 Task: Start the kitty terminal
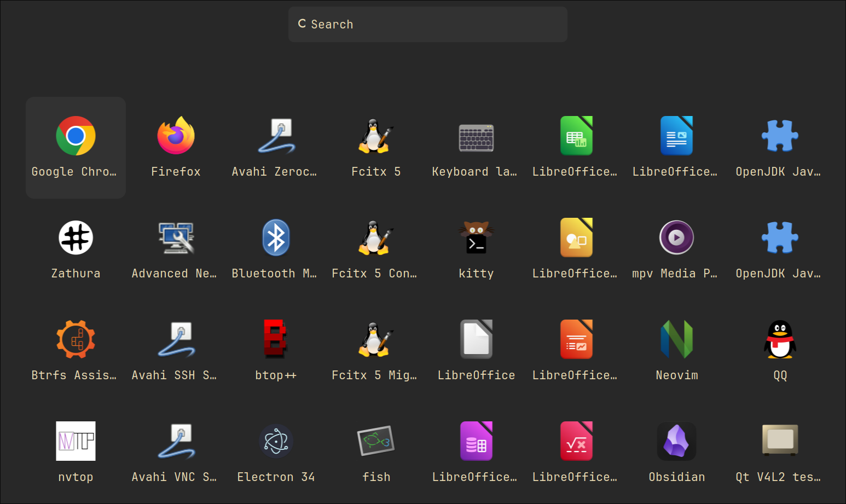(476, 250)
